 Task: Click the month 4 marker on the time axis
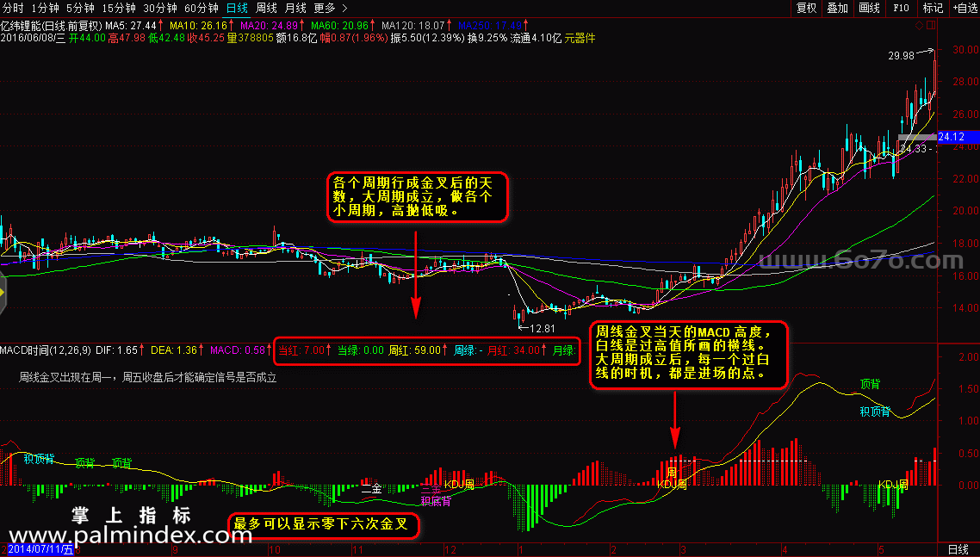[785, 550]
